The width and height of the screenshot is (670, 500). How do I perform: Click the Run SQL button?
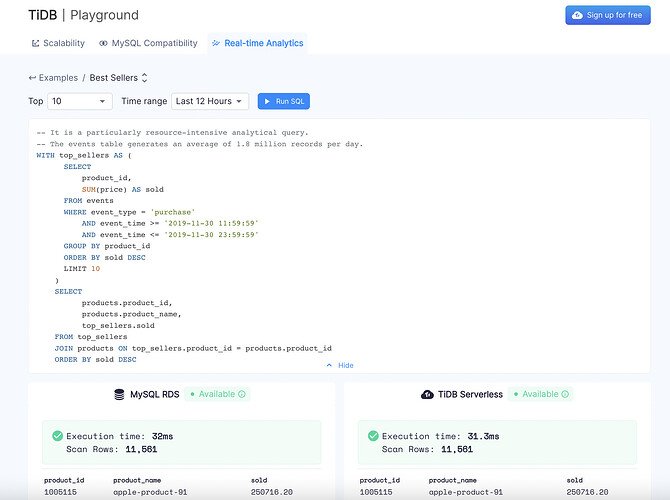point(284,101)
